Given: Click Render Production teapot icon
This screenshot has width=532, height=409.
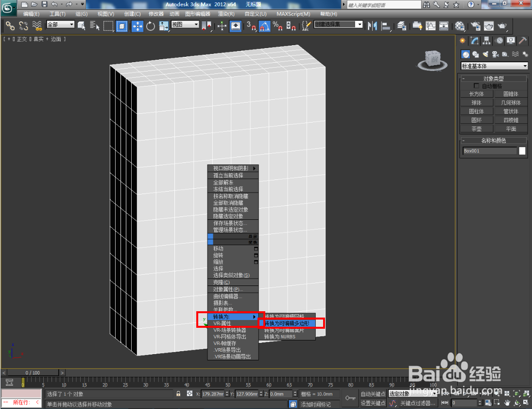Looking at the screenshot, I should (x=502, y=26).
